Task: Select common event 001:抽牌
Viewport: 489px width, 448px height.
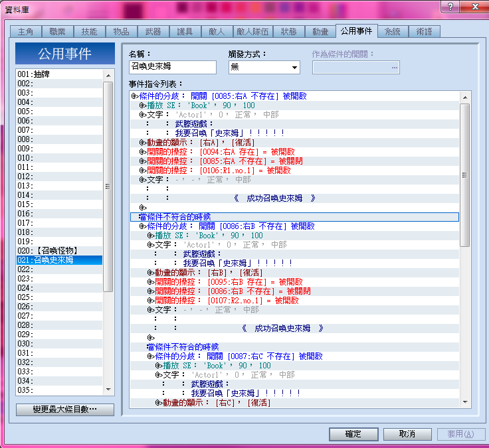Action: 59,74
